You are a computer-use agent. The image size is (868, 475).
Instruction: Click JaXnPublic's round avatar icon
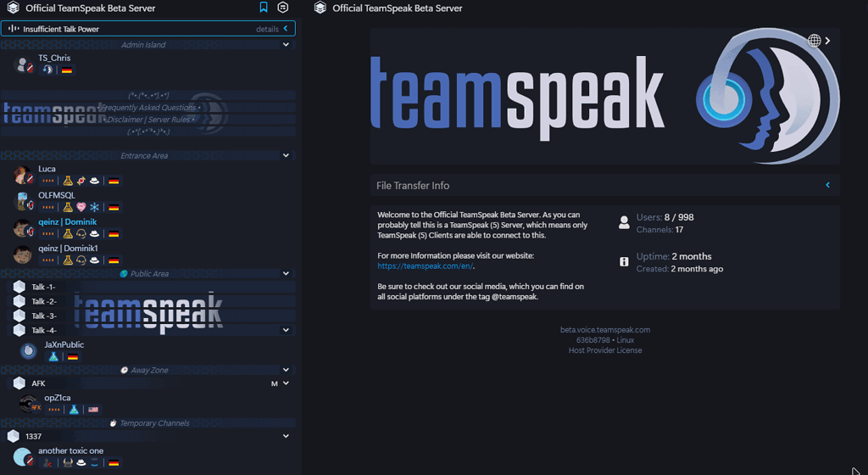[29, 350]
